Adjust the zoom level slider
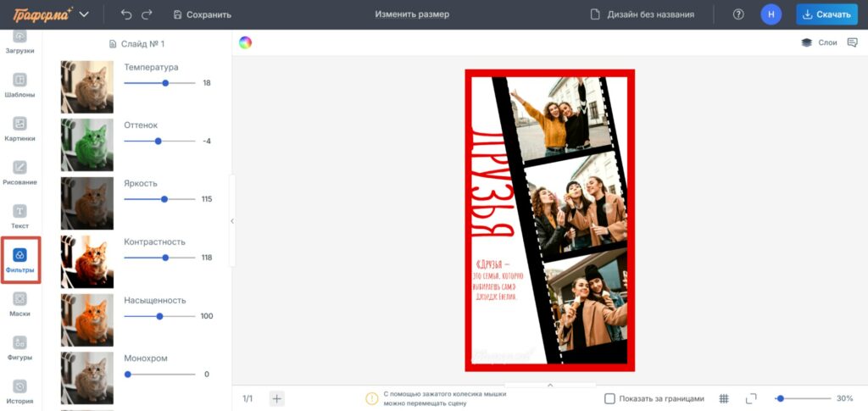 pyautogui.click(x=803, y=398)
